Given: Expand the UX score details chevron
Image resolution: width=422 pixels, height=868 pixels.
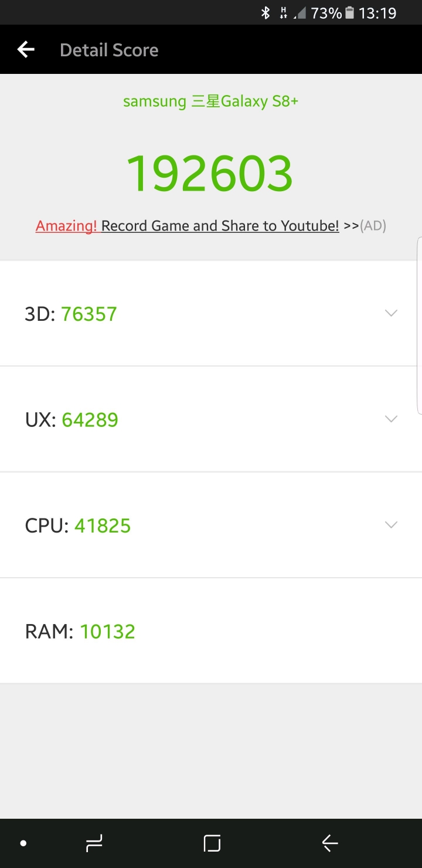Looking at the screenshot, I should [x=391, y=419].
